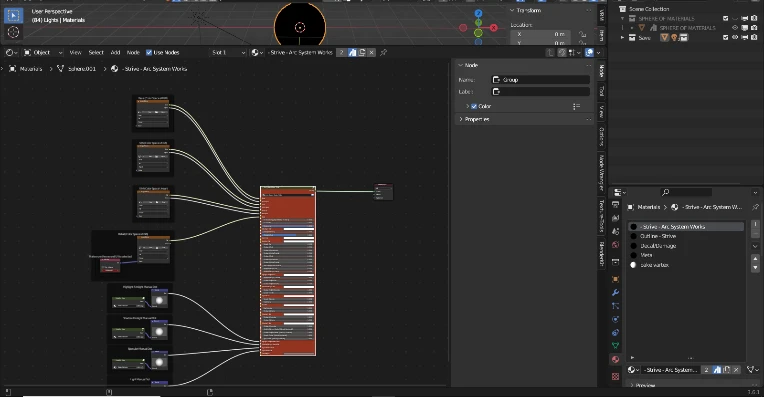The height and width of the screenshot is (397, 764).
Task: Open the Add menu in node editor
Action: pyautogui.click(x=115, y=53)
